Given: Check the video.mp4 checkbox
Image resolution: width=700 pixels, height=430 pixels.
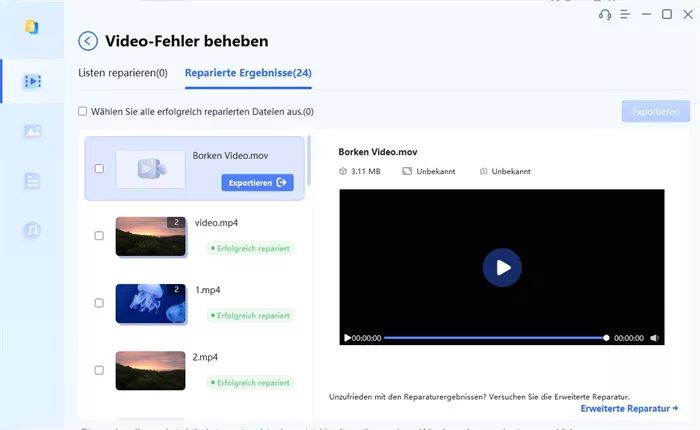Looking at the screenshot, I should click(99, 235).
